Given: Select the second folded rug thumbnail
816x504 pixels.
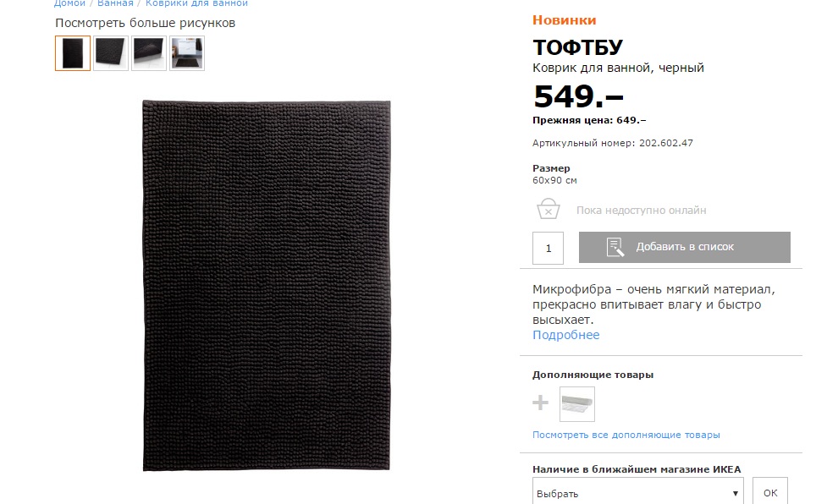Looking at the screenshot, I should coord(111,53).
